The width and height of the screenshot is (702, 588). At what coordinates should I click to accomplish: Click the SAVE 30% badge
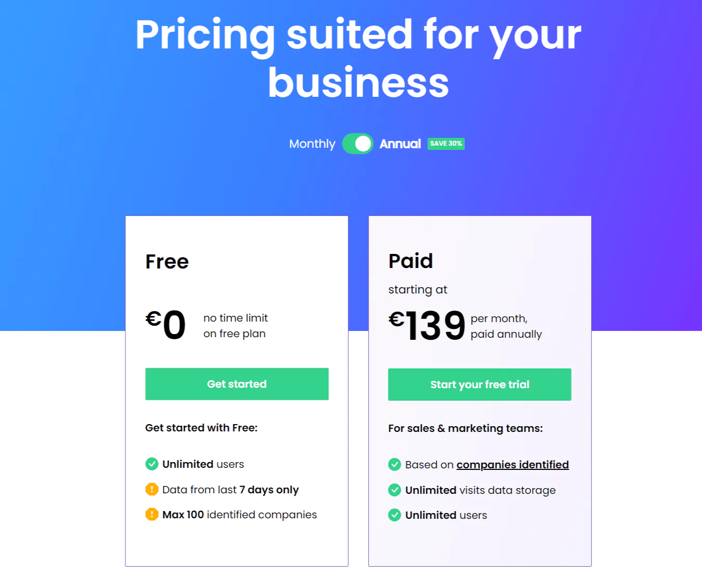(446, 144)
